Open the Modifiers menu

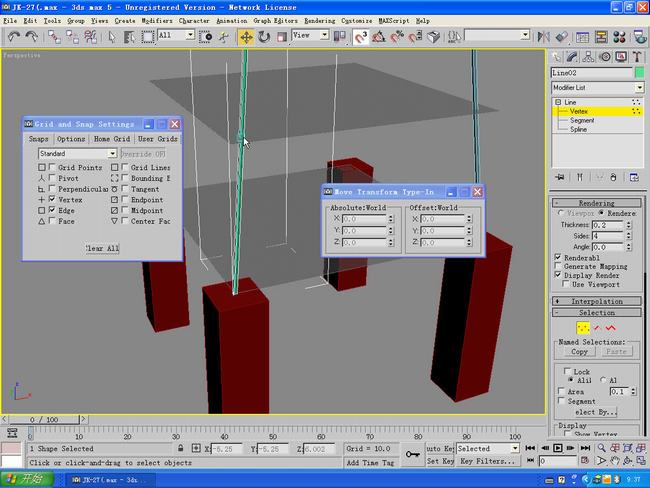coord(157,21)
